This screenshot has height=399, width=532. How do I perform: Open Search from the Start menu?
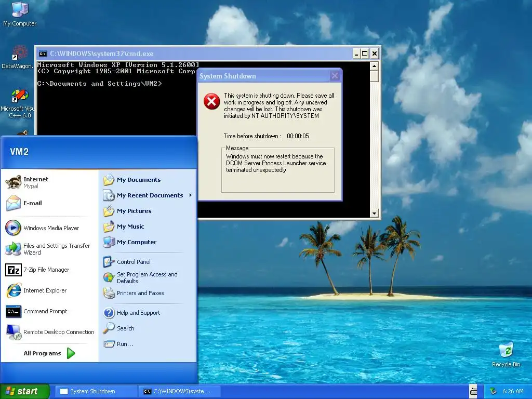coord(148,328)
